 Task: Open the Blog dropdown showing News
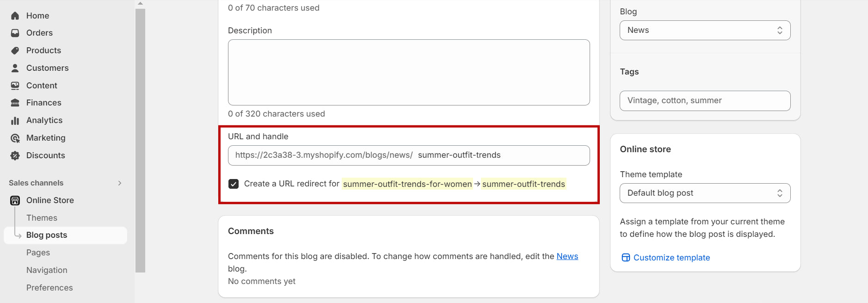click(705, 30)
